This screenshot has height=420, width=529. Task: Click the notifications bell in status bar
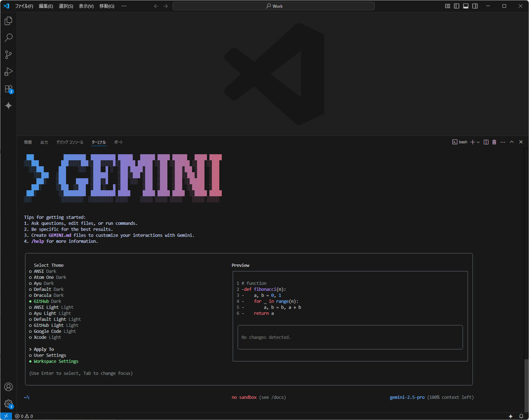[521, 416]
